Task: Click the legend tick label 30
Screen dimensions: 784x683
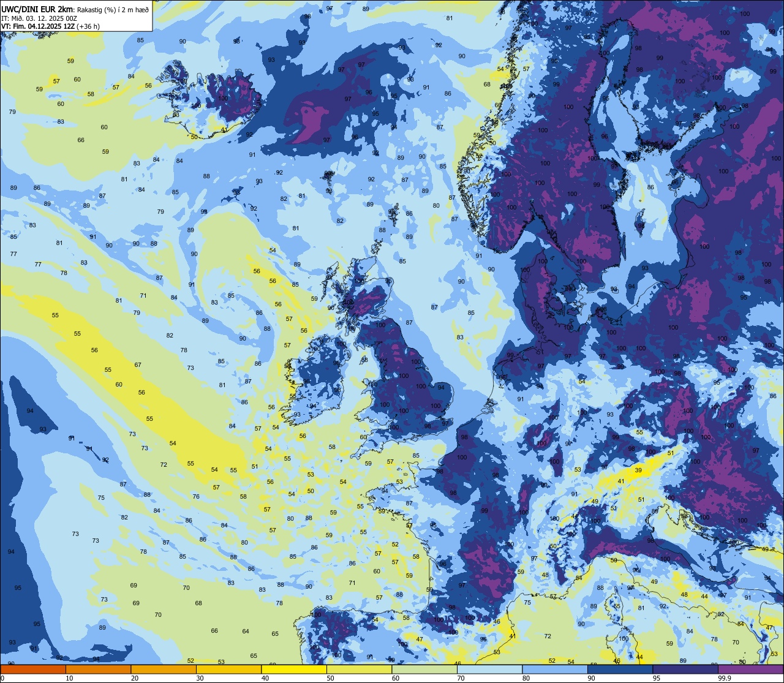Action: tap(200, 678)
